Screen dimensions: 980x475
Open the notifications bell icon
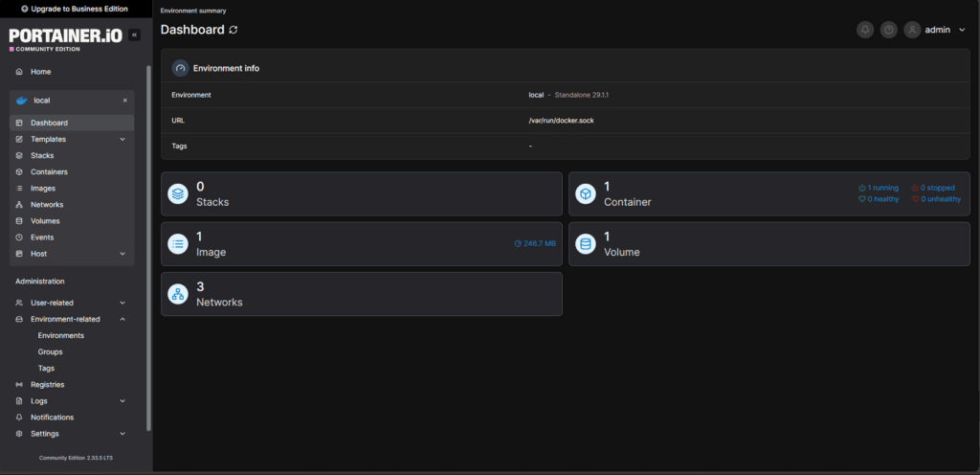coord(865,30)
